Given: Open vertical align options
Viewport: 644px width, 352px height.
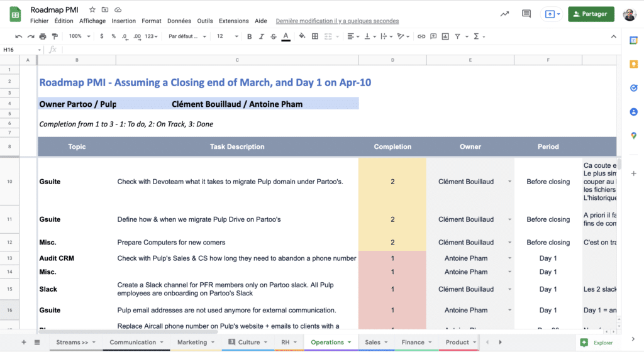Looking at the screenshot, I should point(370,36).
